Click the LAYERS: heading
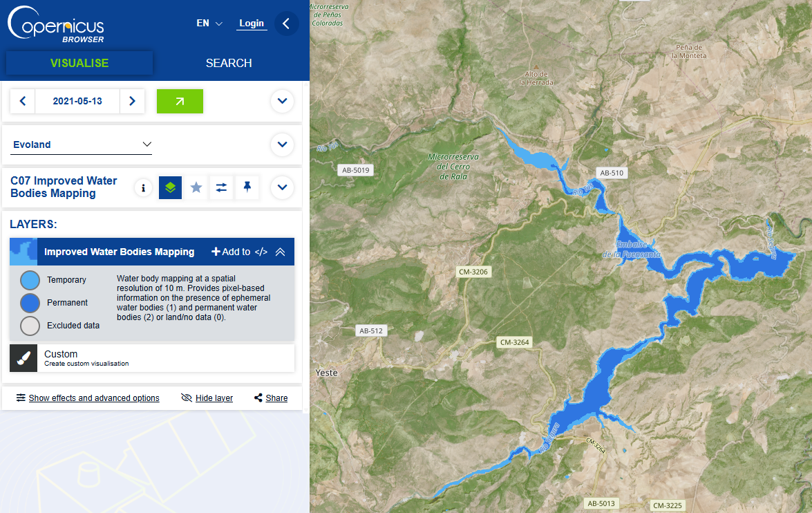This screenshot has width=812, height=513. click(33, 225)
